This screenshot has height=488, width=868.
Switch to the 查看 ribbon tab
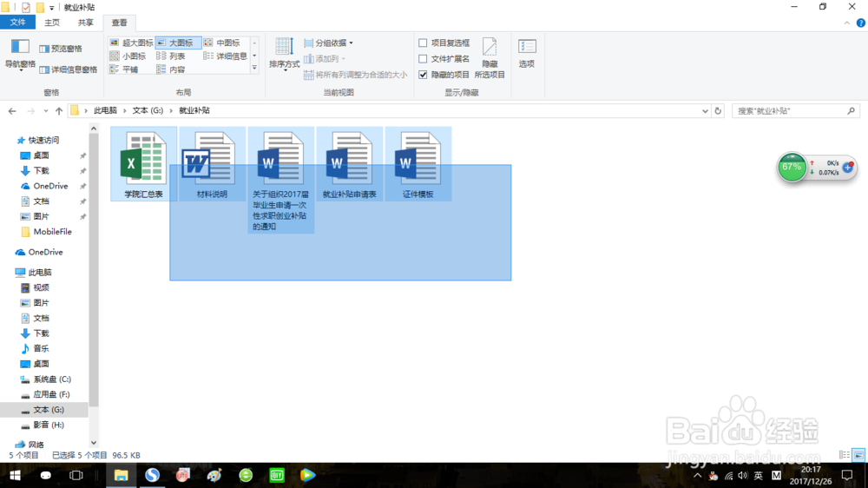(119, 23)
